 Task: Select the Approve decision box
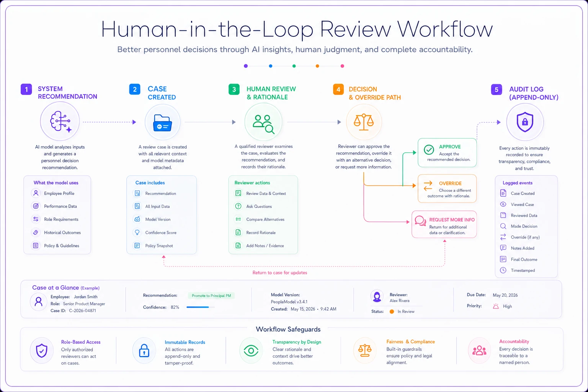[x=447, y=153]
